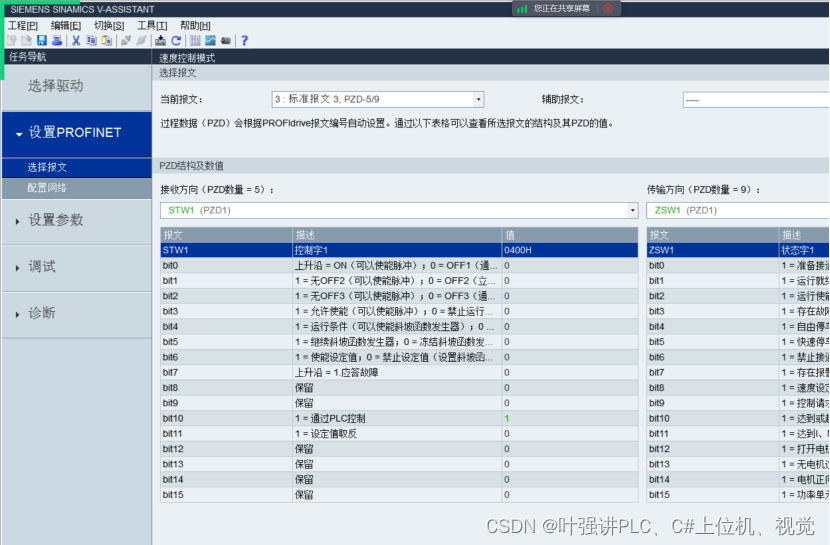Viewport: 830px width, 545px height.
Task: Click the save parameters to drive icon
Action: tap(160, 41)
